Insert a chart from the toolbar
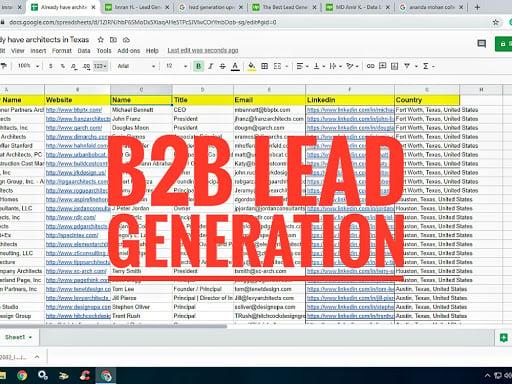512x384 pixels. (394, 66)
